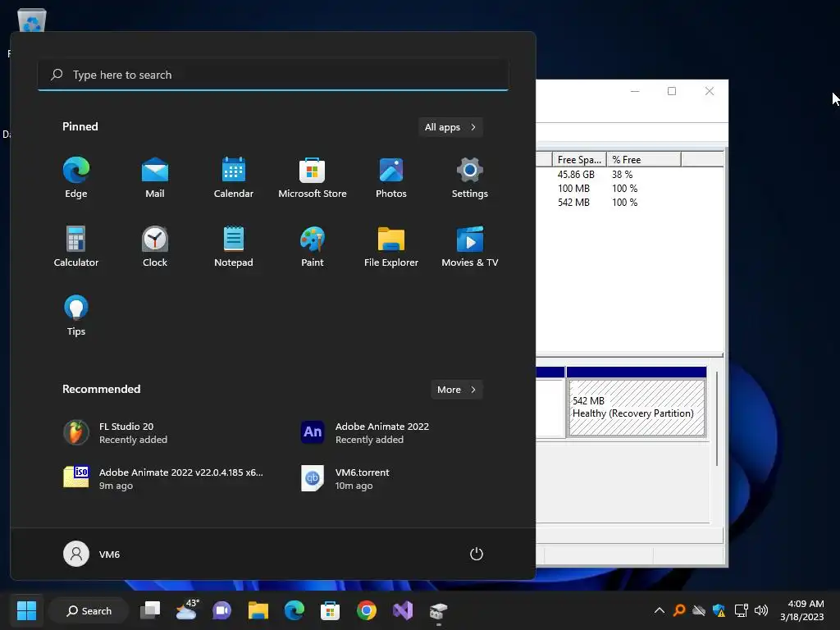Screen dimensions: 840x630
Task: Click the Windows Start button on taskbar
Action: 26,610
